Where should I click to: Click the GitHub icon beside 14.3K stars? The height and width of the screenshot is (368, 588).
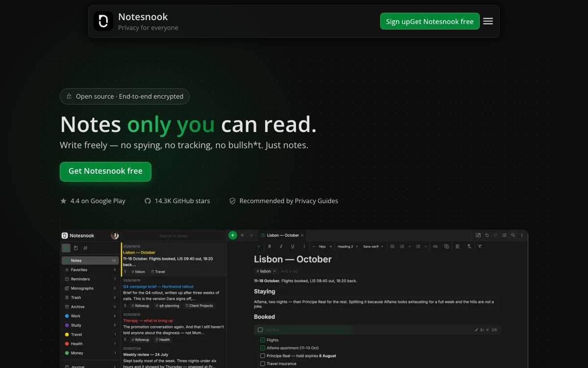coord(147,201)
